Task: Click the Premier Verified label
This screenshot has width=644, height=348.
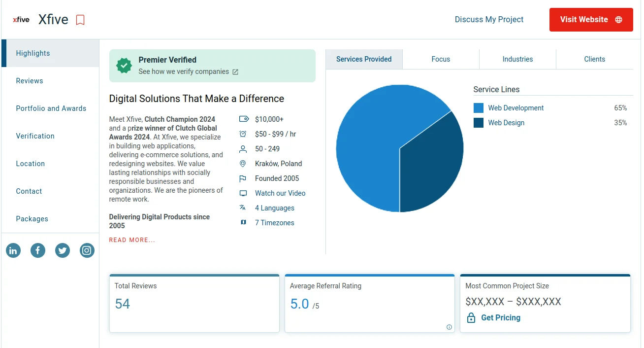Action: [167, 60]
